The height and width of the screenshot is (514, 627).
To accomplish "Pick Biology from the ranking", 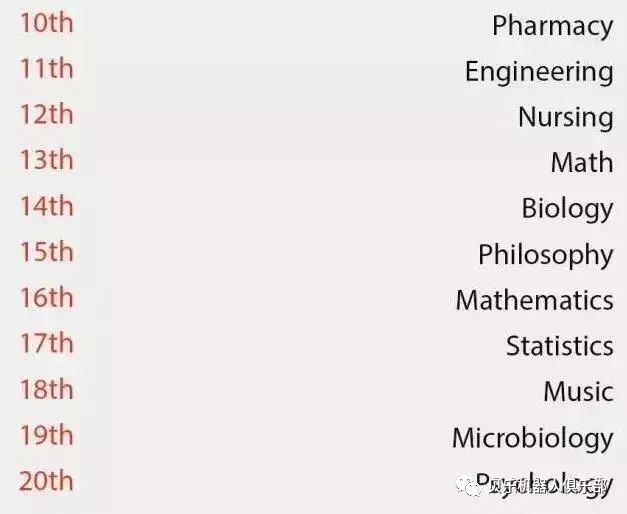I will (567, 210).
